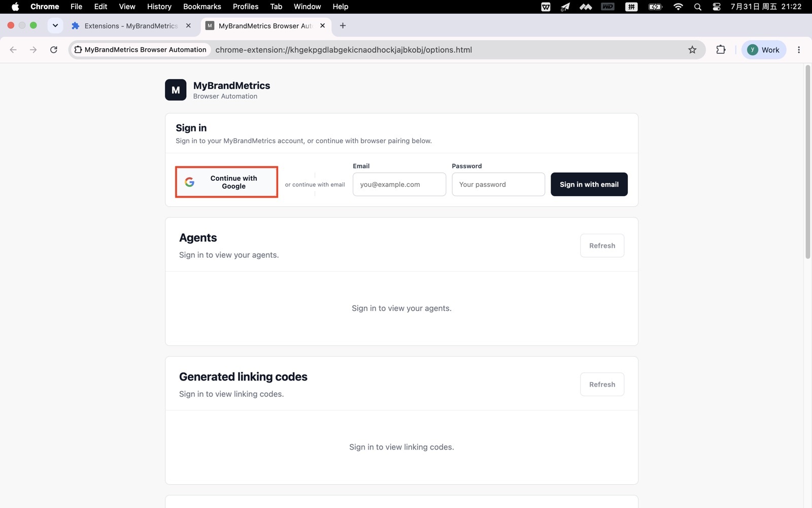Click the site info extension icon in address bar
Screen dimensions: 812x508
click(x=78, y=50)
